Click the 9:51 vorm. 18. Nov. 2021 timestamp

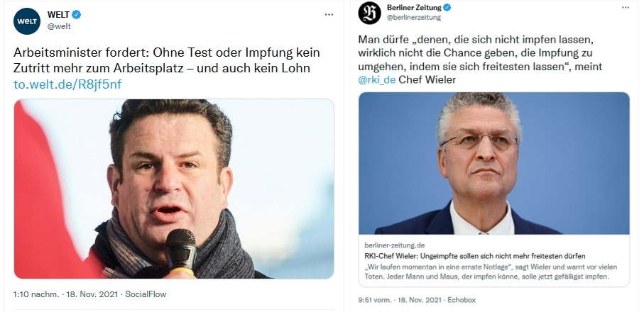[399, 300]
